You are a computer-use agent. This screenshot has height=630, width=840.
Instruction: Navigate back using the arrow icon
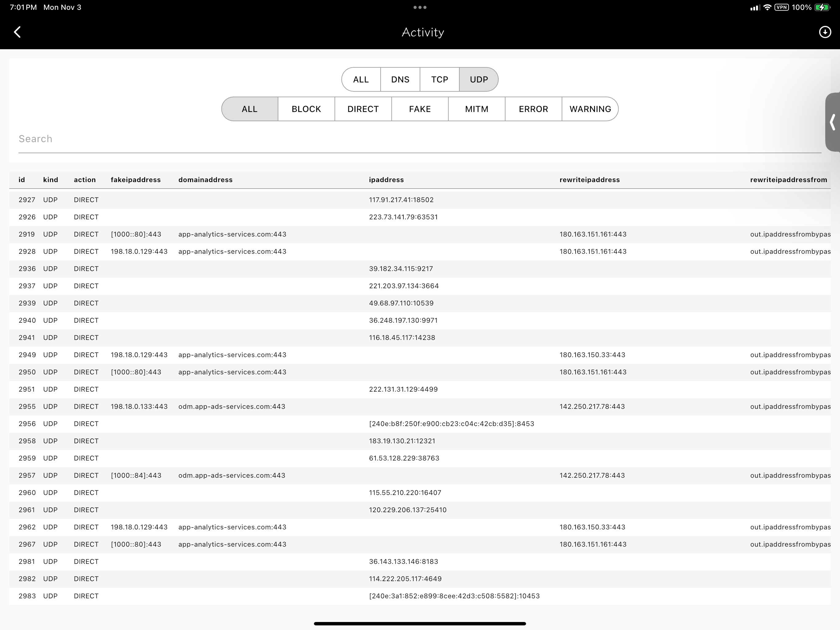coord(18,32)
